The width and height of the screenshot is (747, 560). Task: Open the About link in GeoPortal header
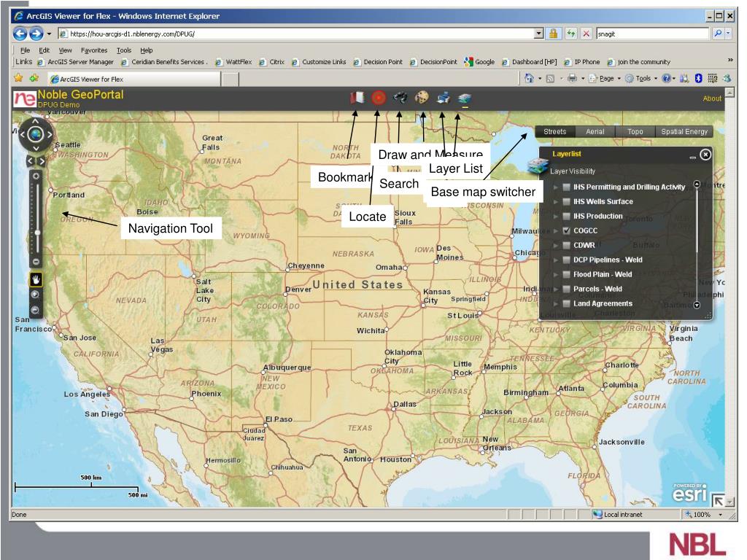(712, 98)
